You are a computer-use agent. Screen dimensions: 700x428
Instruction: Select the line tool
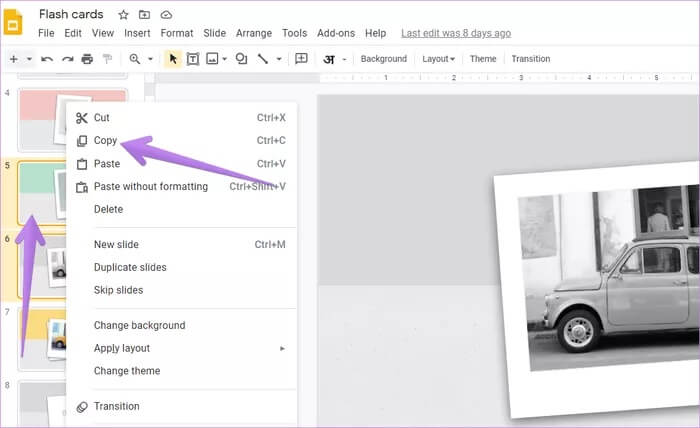(263, 59)
